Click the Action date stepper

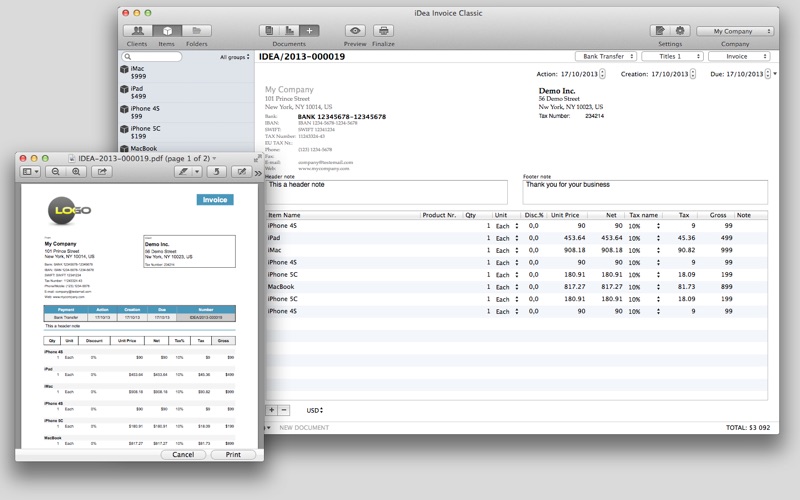click(x=603, y=74)
